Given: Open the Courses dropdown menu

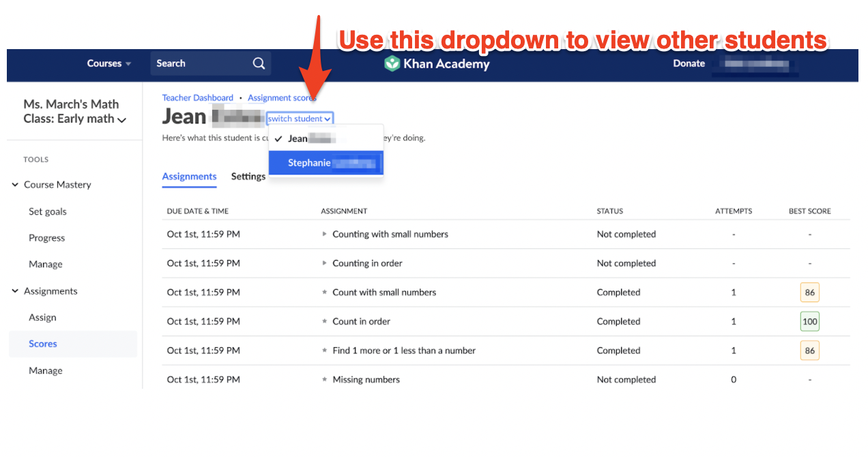Looking at the screenshot, I should (x=108, y=63).
